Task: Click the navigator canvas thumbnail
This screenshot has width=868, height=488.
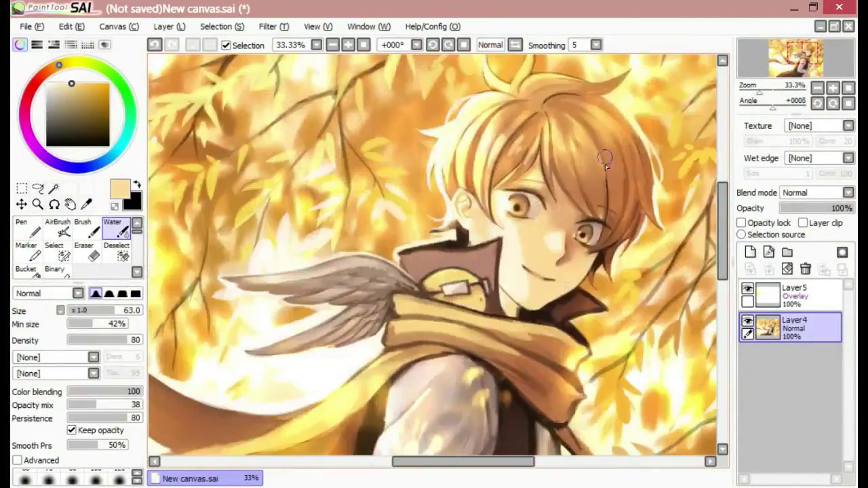Action: tap(795, 58)
